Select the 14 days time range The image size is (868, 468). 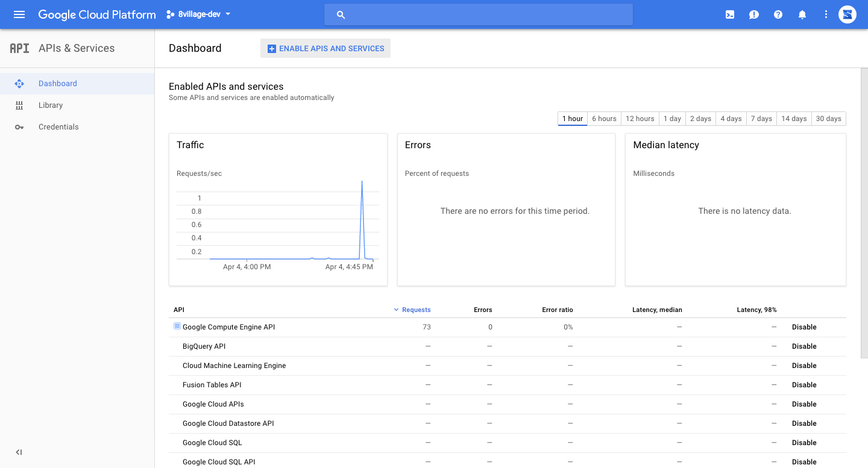(x=794, y=119)
